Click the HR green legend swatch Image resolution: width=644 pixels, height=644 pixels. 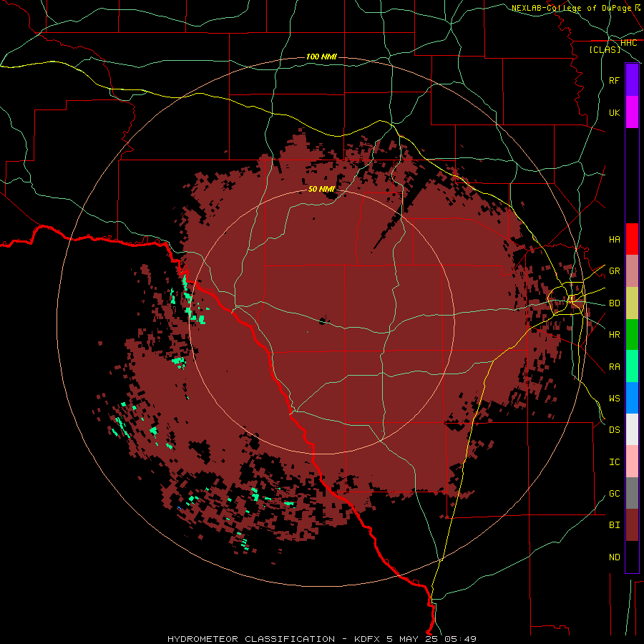pyautogui.click(x=632, y=335)
